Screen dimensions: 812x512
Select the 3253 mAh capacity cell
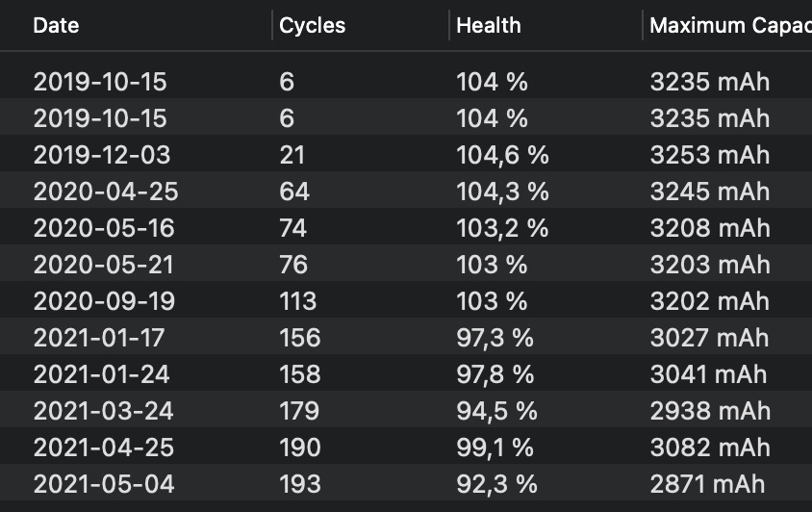point(710,155)
